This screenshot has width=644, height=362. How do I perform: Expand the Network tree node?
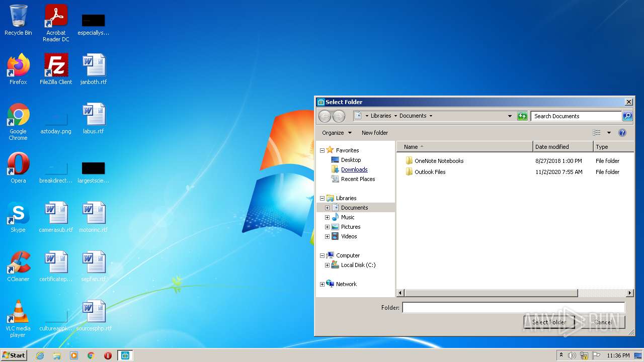(322, 284)
